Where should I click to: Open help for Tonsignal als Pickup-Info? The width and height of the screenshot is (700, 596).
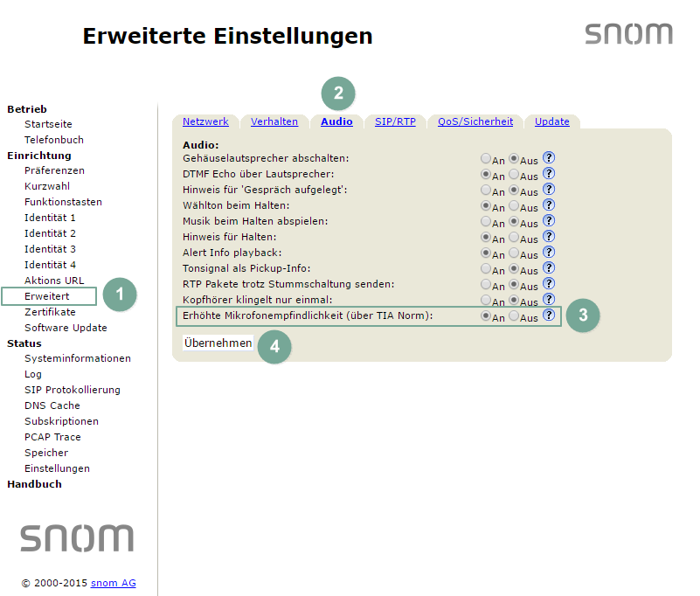click(549, 268)
